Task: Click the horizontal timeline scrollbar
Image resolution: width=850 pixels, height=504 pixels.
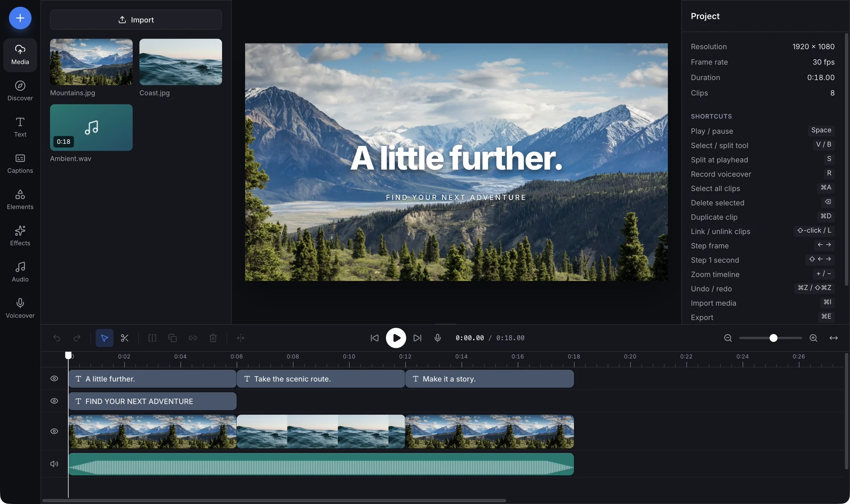Action: pyautogui.click(x=274, y=501)
